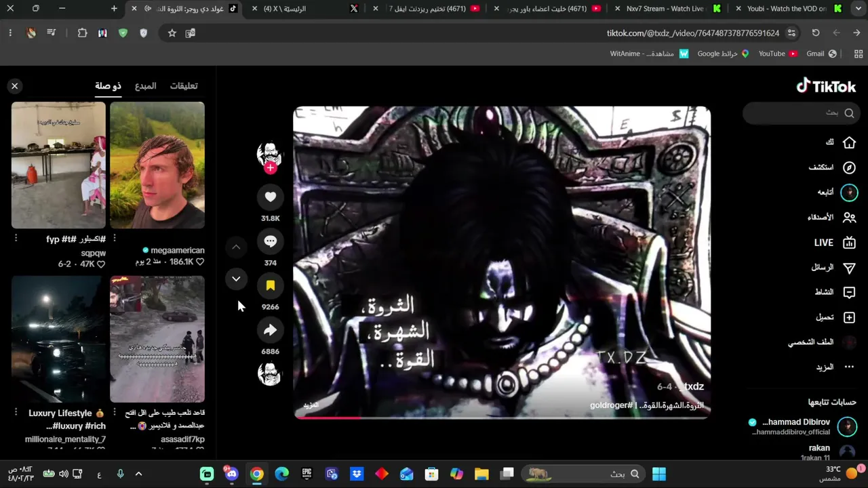Toggle the yellow bookmark save button
Viewport: 868px width, 488px height.
coord(270,285)
